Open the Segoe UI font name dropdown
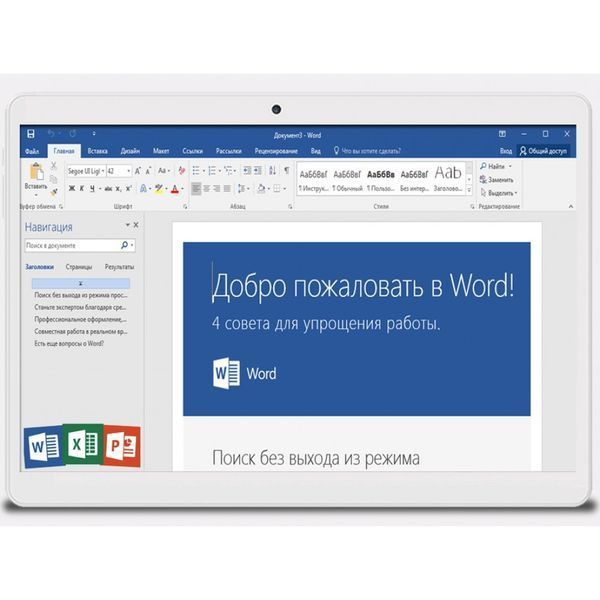Viewport: 600px width, 600px height. pos(103,171)
